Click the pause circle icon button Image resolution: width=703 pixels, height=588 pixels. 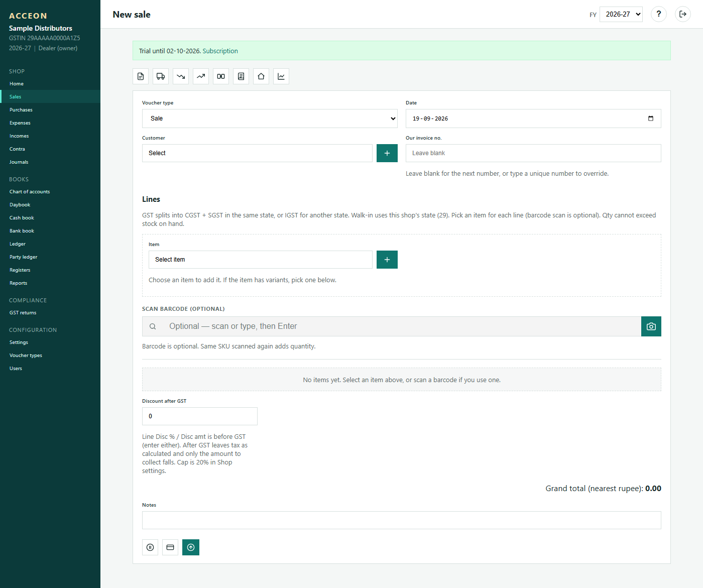pyautogui.click(x=150, y=547)
